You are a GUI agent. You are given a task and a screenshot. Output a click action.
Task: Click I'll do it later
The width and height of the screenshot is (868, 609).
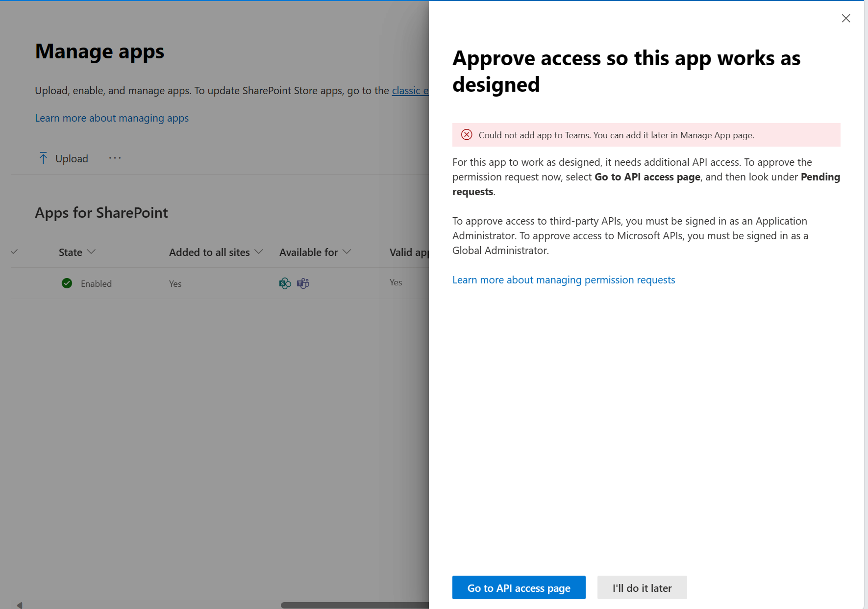[642, 587]
